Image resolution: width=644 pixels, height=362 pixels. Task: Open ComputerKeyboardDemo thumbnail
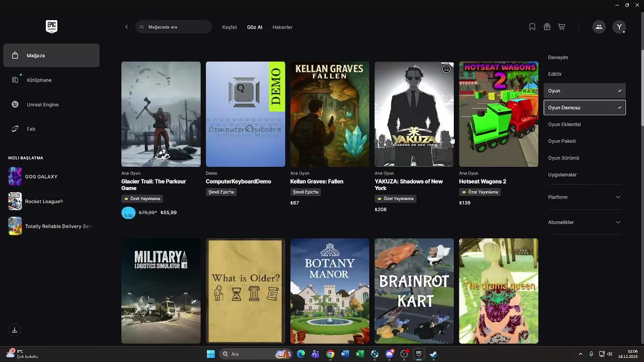coord(246,114)
